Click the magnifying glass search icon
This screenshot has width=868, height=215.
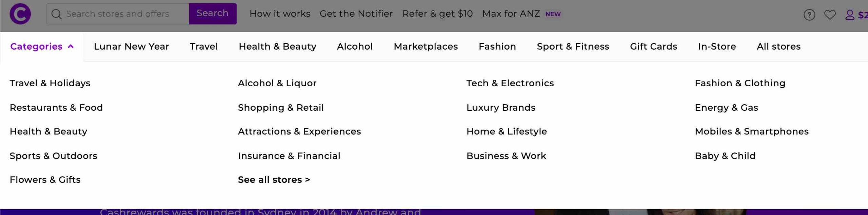(x=56, y=14)
